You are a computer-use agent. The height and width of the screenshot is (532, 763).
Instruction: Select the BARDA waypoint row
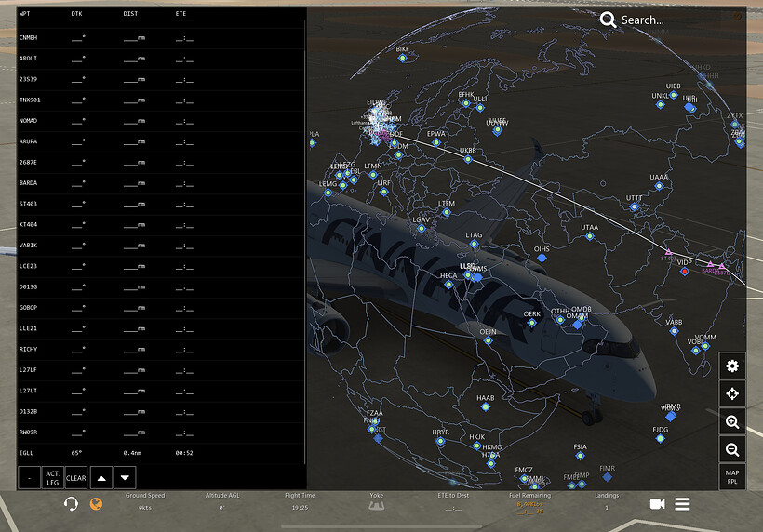click(161, 183)
